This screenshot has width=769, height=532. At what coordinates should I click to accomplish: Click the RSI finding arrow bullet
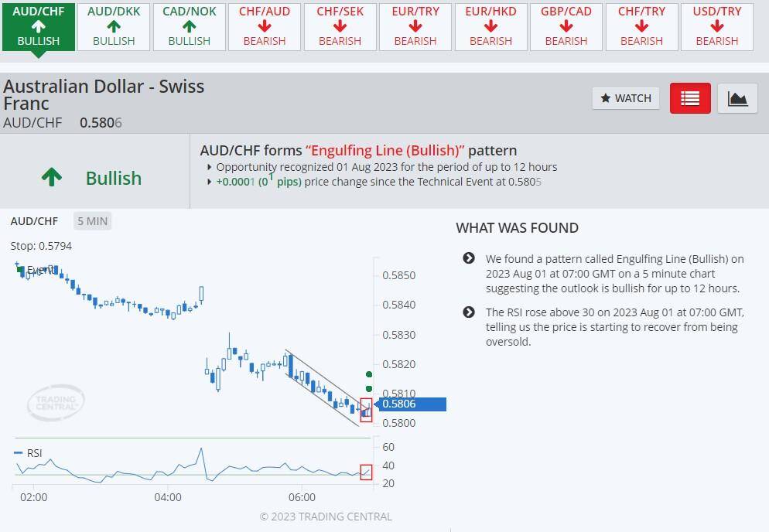[x=469, y=312]
